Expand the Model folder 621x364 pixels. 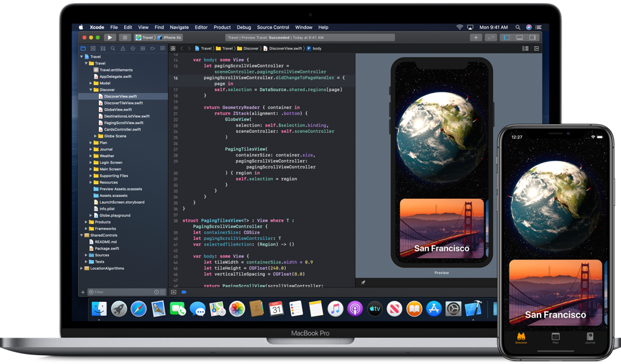pyautogui.click(x=91, y=83)
